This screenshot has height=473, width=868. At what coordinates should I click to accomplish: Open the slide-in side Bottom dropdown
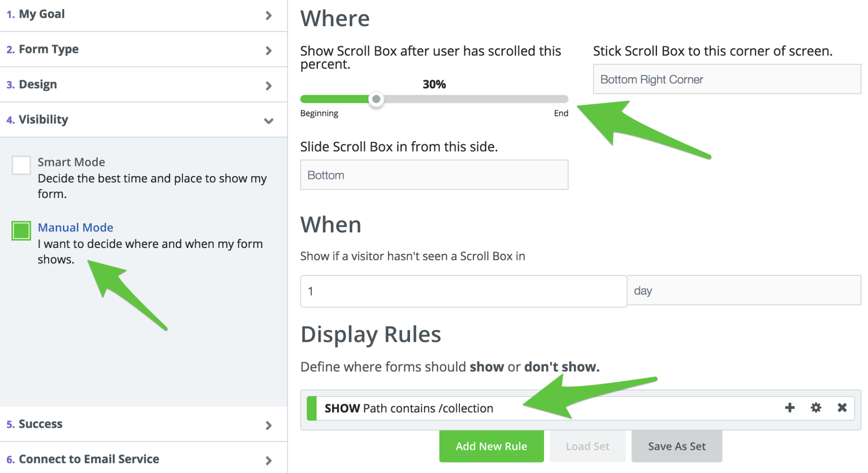coord(434,175)
